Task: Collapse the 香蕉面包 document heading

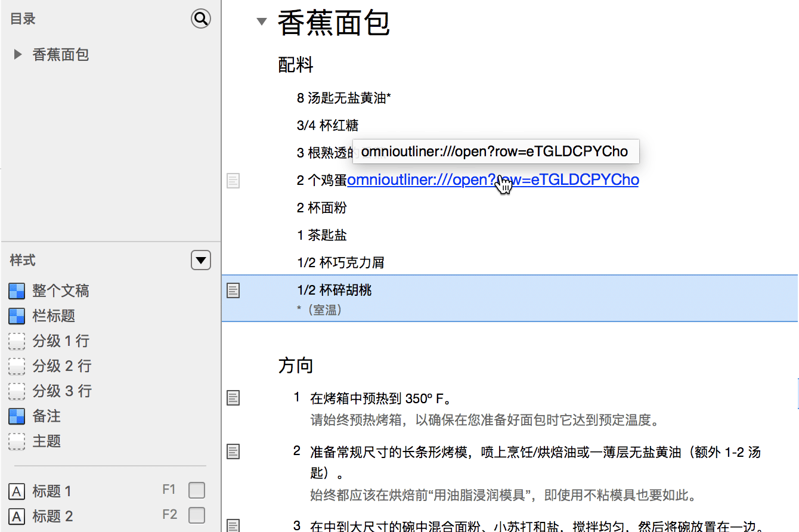Action: 261,21
